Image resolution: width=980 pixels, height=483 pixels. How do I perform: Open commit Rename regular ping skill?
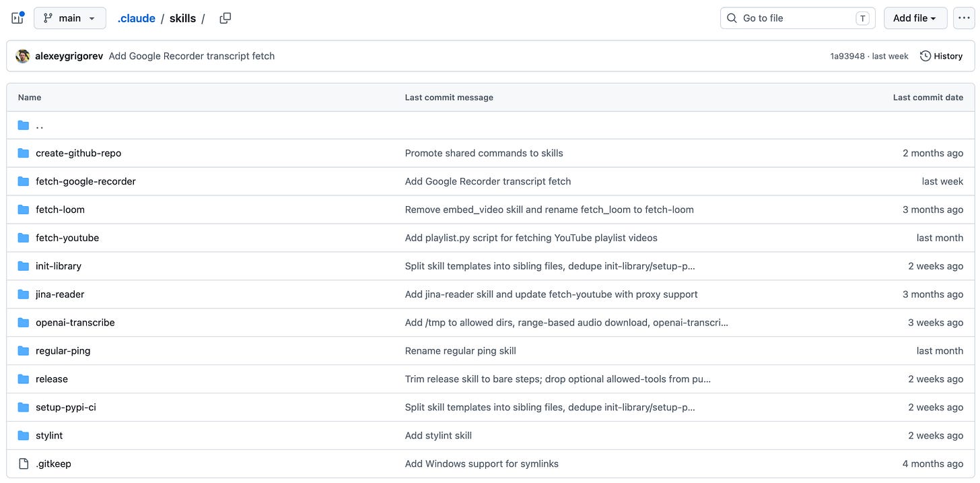pos(460,351)
